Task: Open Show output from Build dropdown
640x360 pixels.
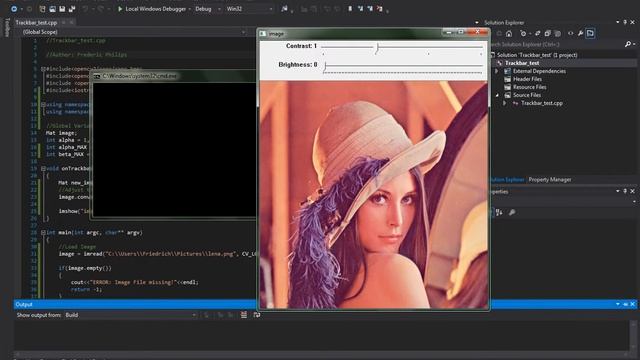Action: coord(131,315)
